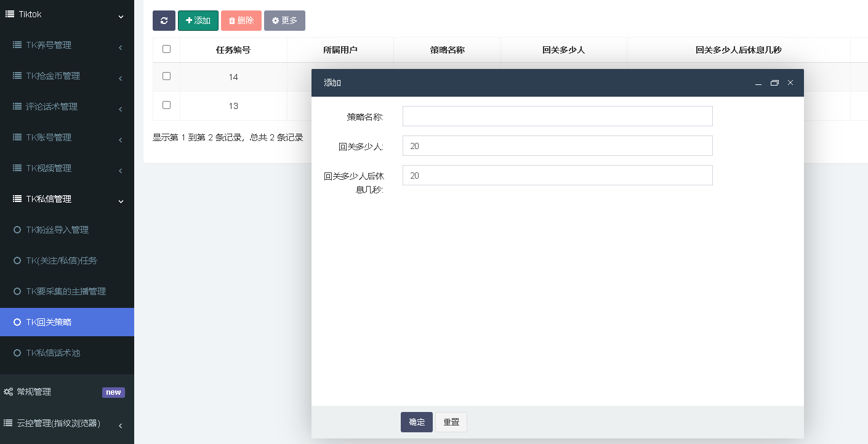The height and width of the screenshot is (444, 868).
Task: Click the circle icon beside TK私信话术池
Action: [17, 353]
